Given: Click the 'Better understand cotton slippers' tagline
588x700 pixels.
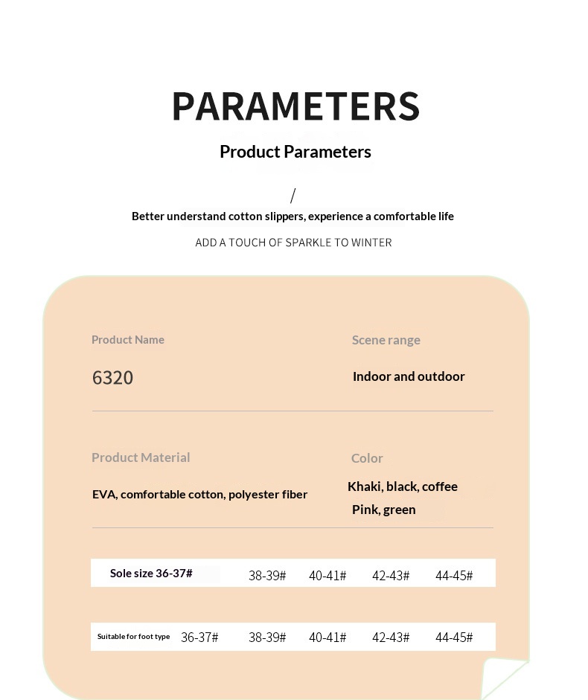Looking at the screenshot, I should point(293,216).
